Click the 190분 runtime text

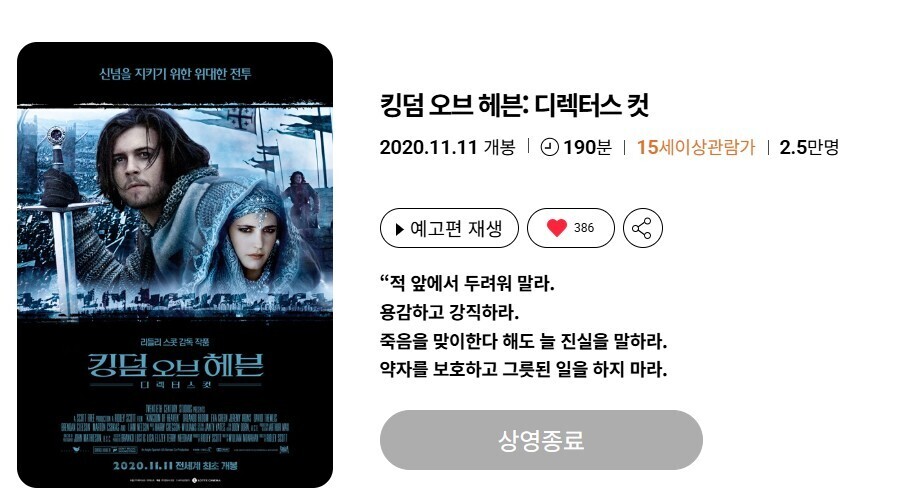tap(587, 147)
